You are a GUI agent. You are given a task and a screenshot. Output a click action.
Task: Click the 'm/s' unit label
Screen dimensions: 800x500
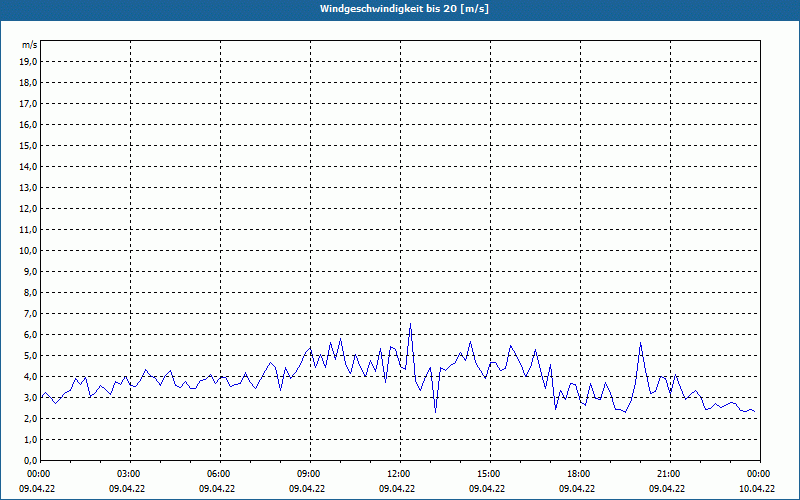(x=30, y=45)
